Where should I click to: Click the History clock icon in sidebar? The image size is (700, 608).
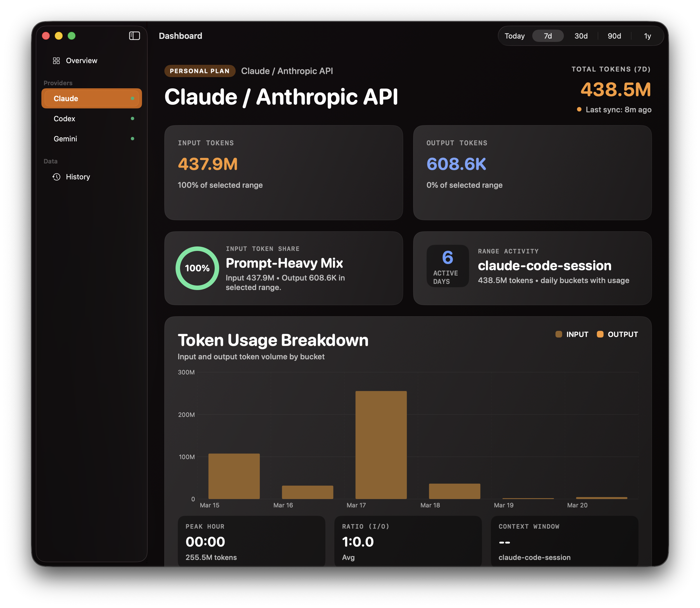[56, 176]
